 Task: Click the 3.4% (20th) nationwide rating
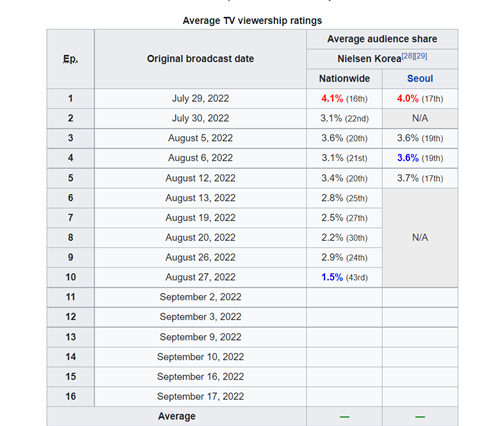pyautogui.click(x=344, y=178)
